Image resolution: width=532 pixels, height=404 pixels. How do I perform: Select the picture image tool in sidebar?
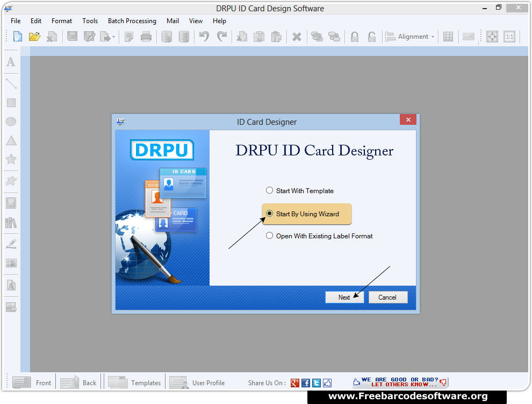coord(11,203)
